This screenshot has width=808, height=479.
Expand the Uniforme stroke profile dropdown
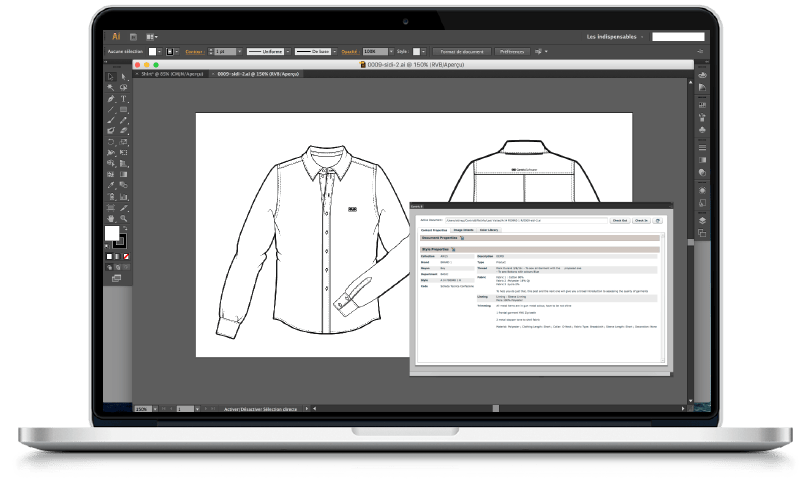pos(288,52)
